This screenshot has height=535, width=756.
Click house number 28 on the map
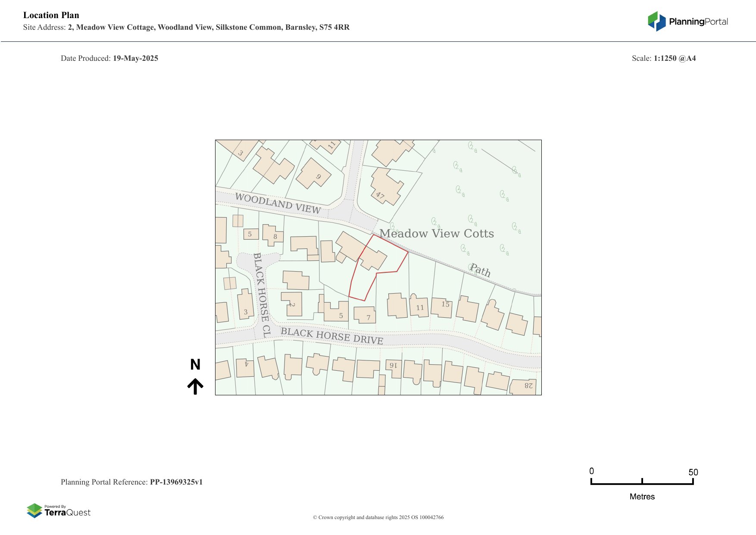[524, 386]
